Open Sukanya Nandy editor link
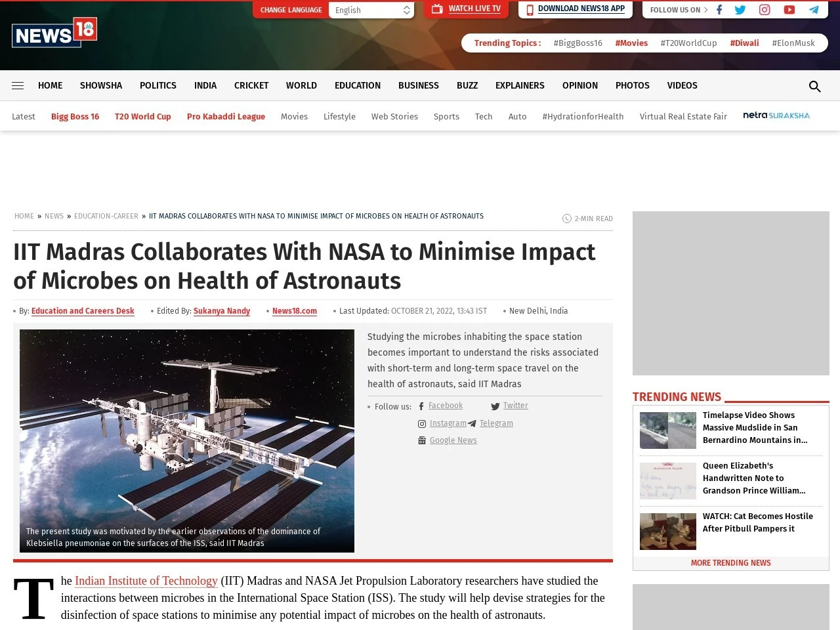 pyautogui.click(x=222, y=311)
